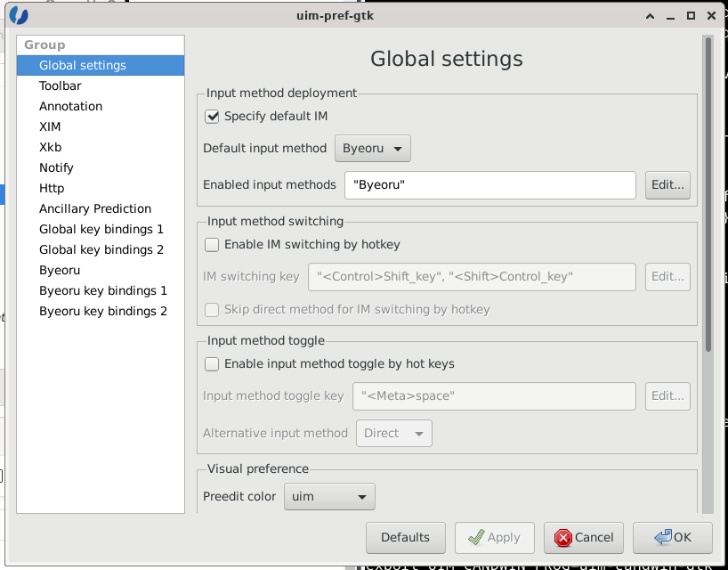Screen dimensions: 728x570
Task: Click the Input method switching label
Action: (275, 221)
